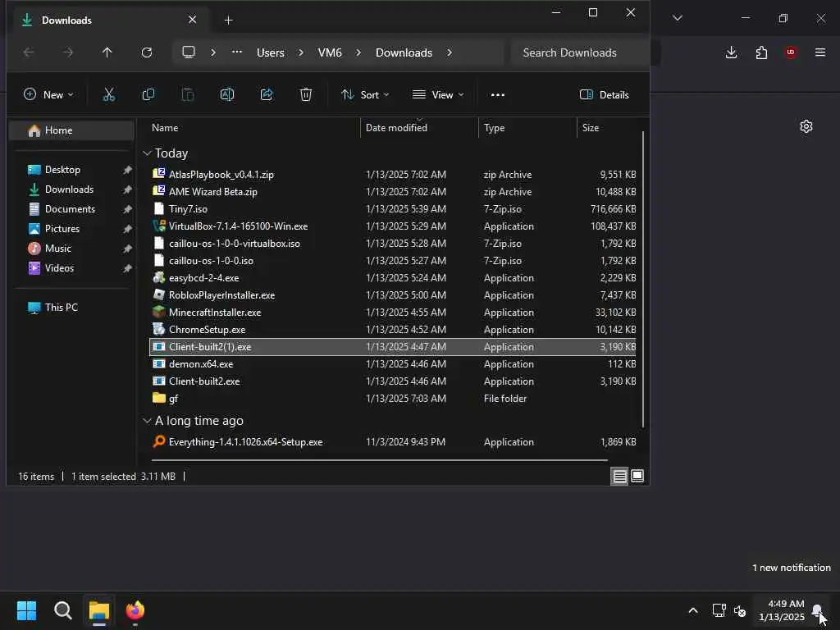
Task: Click Users in the breadcrumb path
Action: (x=271, y=52)
